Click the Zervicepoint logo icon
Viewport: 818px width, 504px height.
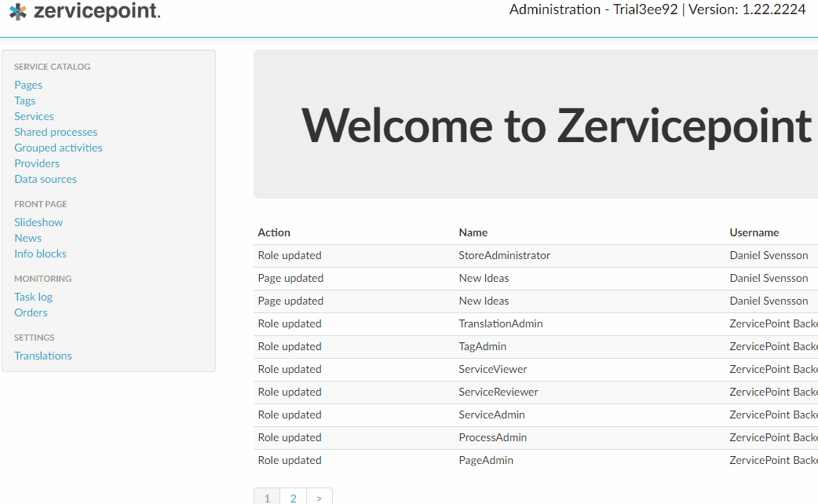tap(17, 12)
